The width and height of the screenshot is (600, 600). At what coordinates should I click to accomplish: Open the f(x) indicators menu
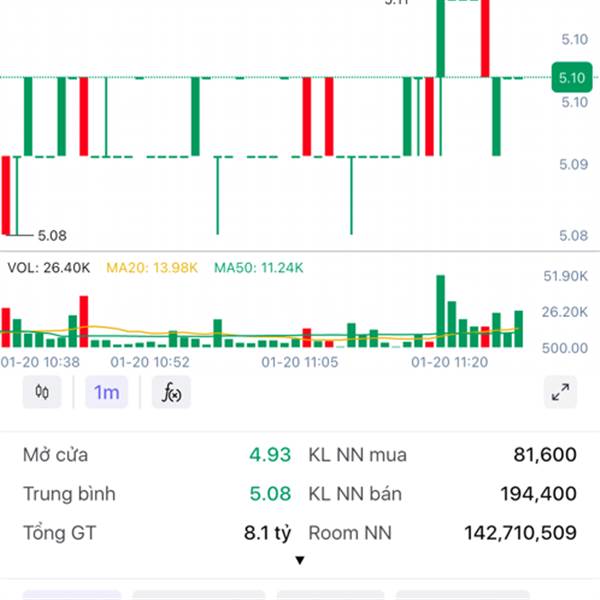coord(171,392)
